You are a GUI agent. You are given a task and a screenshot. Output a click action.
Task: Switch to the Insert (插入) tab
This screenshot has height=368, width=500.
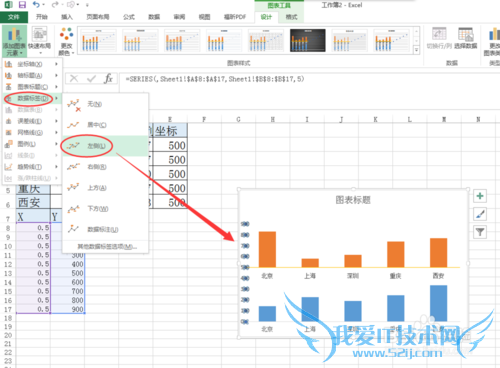67,17
